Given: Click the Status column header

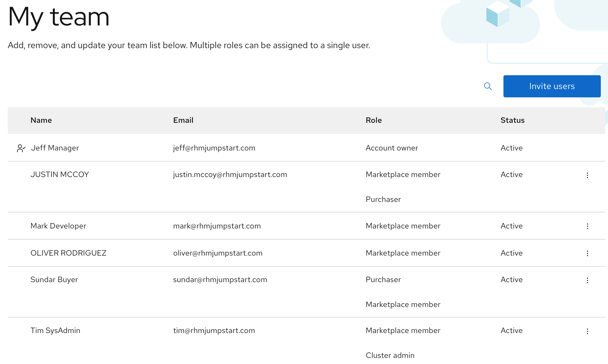Looking at the screenshot, I should pos(513,120).
